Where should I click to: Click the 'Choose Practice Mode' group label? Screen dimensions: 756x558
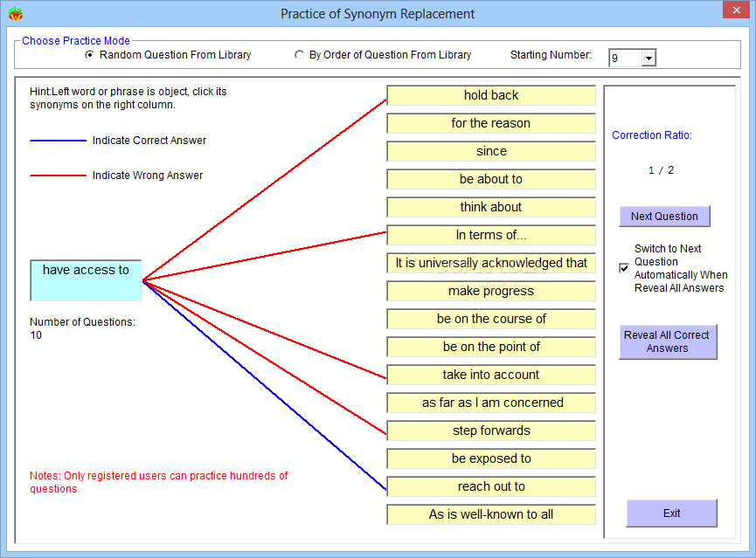pos(76,41)
